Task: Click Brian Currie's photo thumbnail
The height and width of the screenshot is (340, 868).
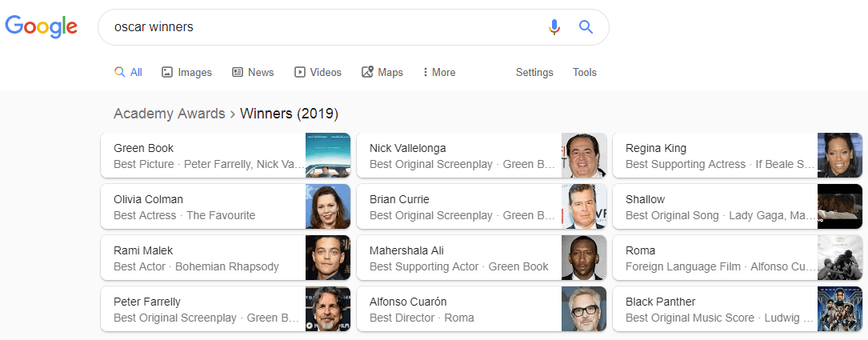Action: pyautogui.click(x=584, y=206)
